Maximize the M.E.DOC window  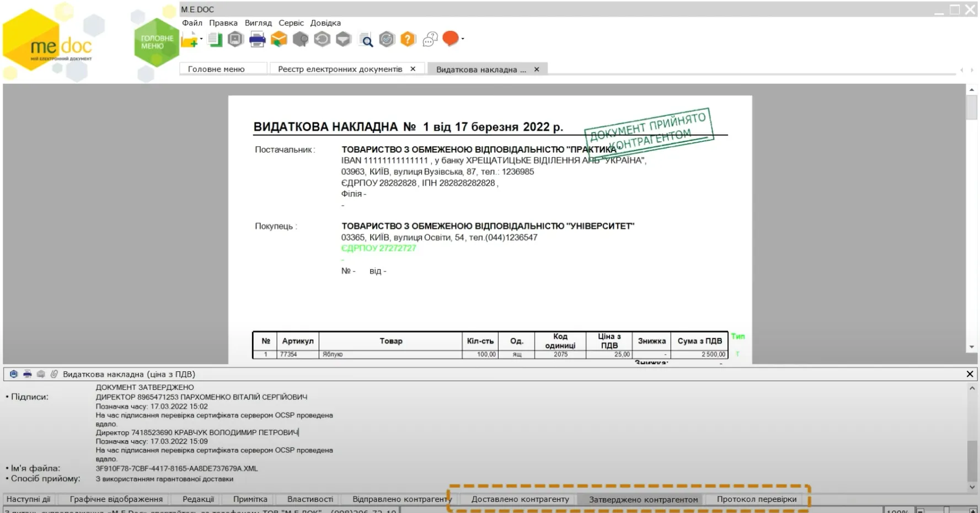coord(955,9)
